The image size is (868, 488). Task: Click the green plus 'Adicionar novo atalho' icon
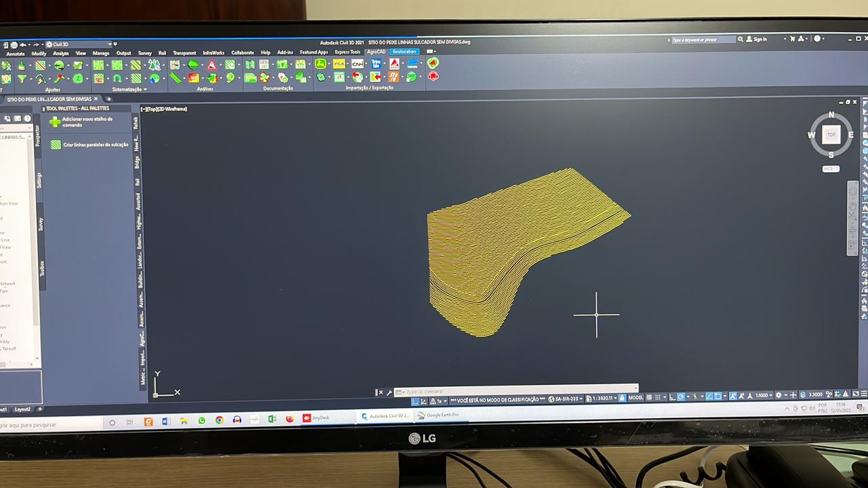pyautogui.click(x=55, y=122)
